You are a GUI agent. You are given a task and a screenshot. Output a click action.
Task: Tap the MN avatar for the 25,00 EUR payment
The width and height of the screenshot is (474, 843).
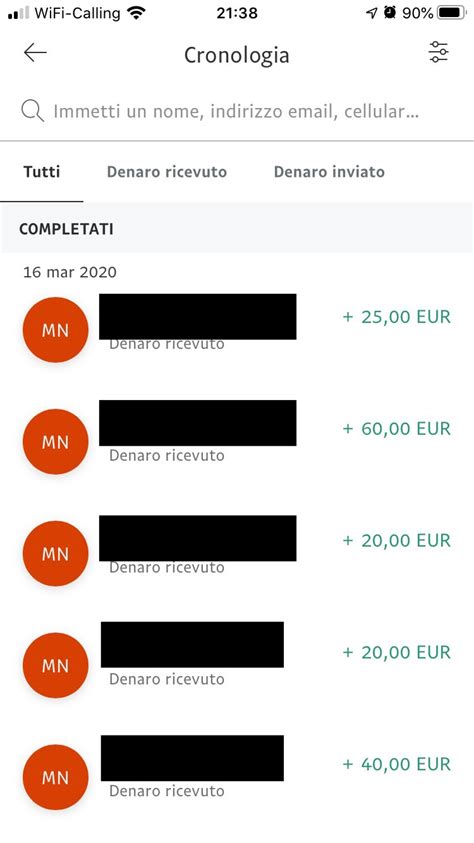(55, 330)
